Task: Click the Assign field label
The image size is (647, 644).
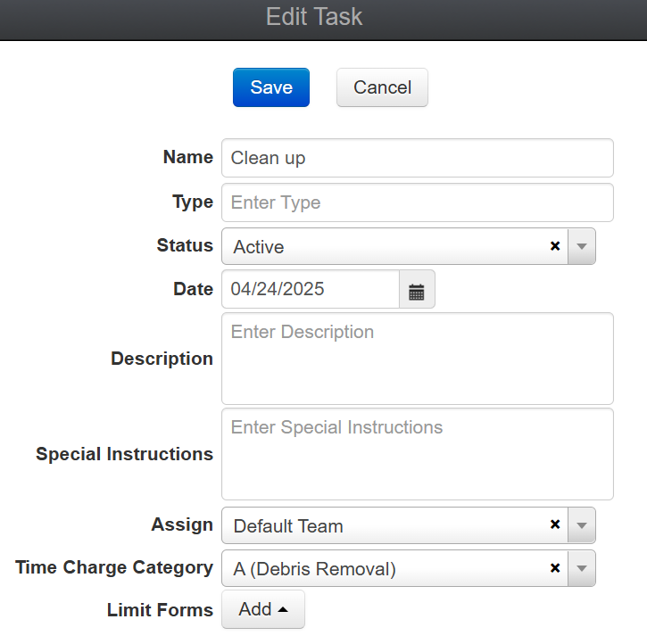Action: tap(182, 524)
